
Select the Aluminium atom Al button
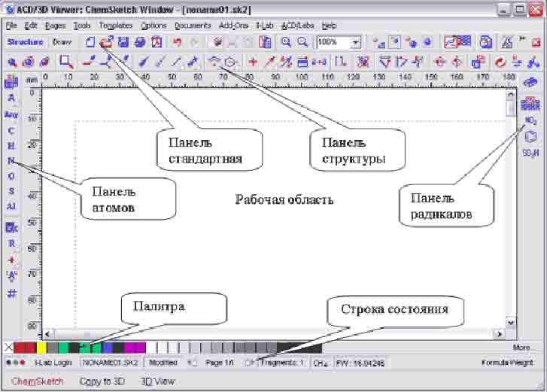[11, 206]
